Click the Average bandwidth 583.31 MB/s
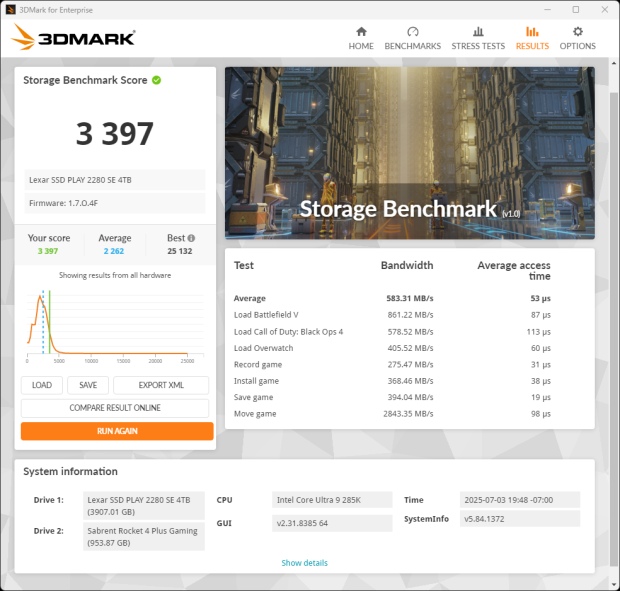 click(x=410, y=298)
